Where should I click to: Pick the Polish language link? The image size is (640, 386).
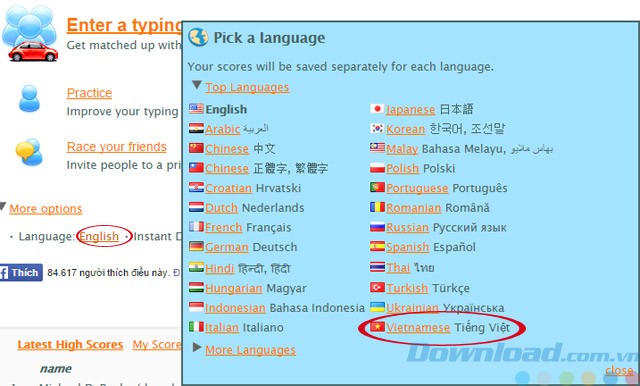coord(402,168)
